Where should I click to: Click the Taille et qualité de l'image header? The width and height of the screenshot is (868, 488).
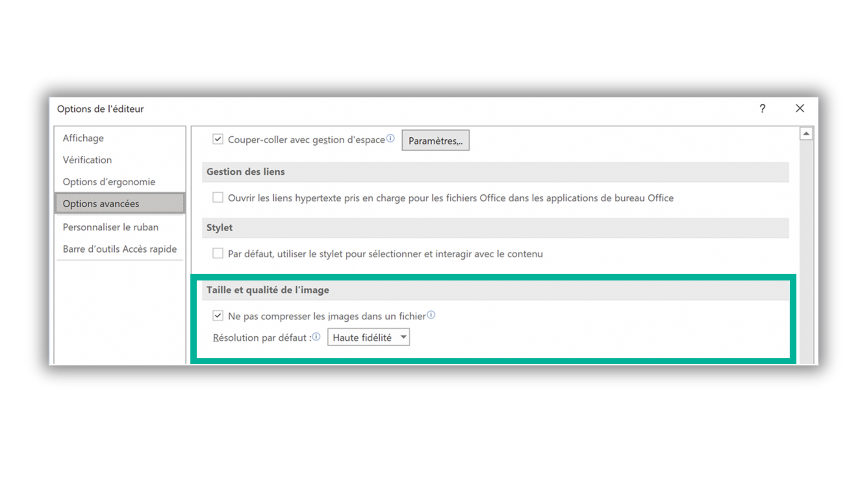268,290
